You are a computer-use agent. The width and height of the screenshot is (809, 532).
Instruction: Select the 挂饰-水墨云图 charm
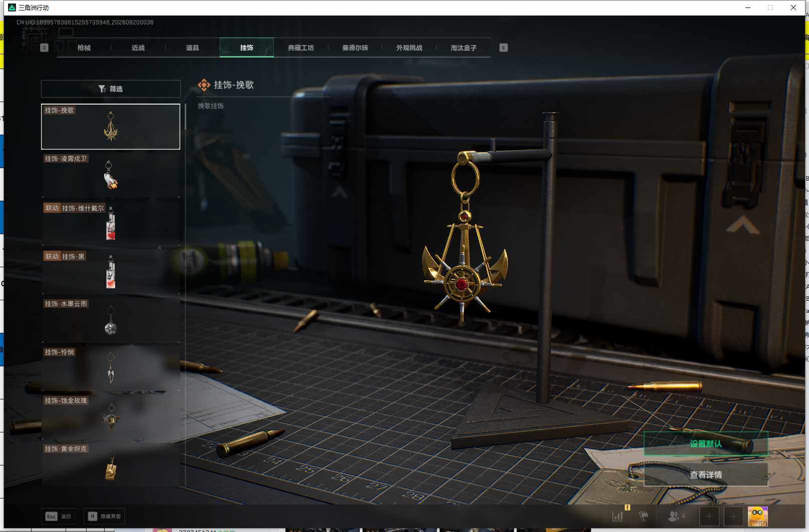(111, 320)
